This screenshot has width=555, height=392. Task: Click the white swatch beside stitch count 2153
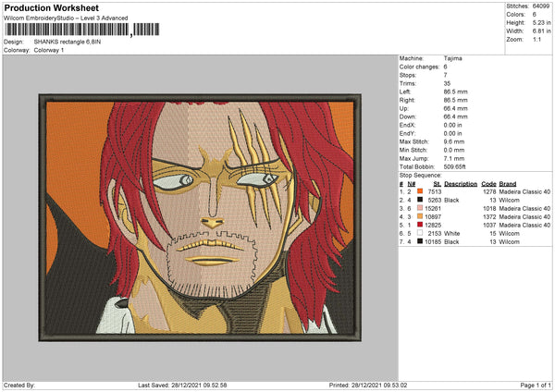pos(420,233)
